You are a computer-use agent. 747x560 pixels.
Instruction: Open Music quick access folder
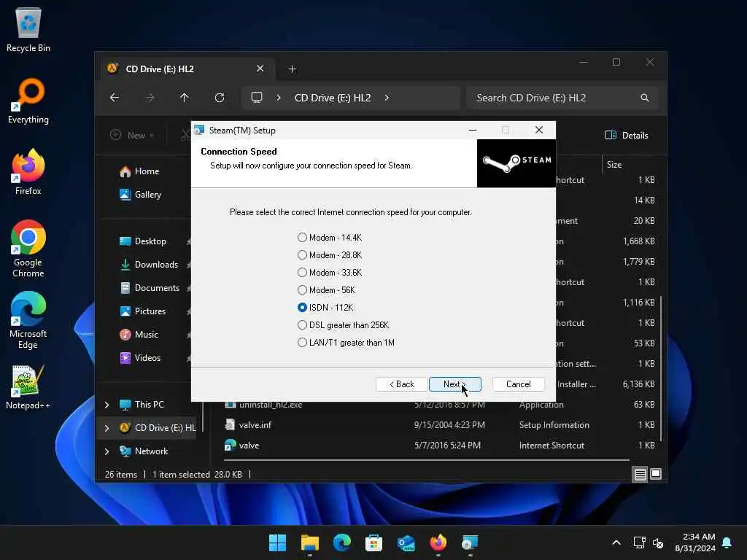pos(146,334)
